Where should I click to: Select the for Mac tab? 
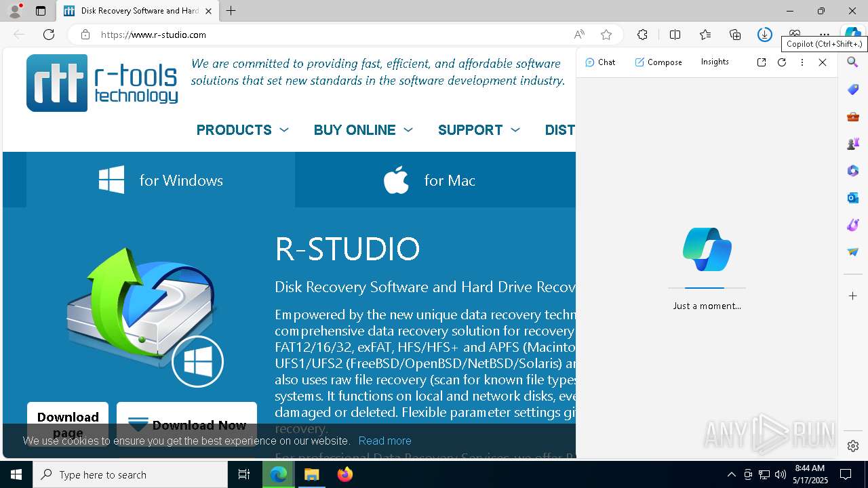(x=435, y=180)
